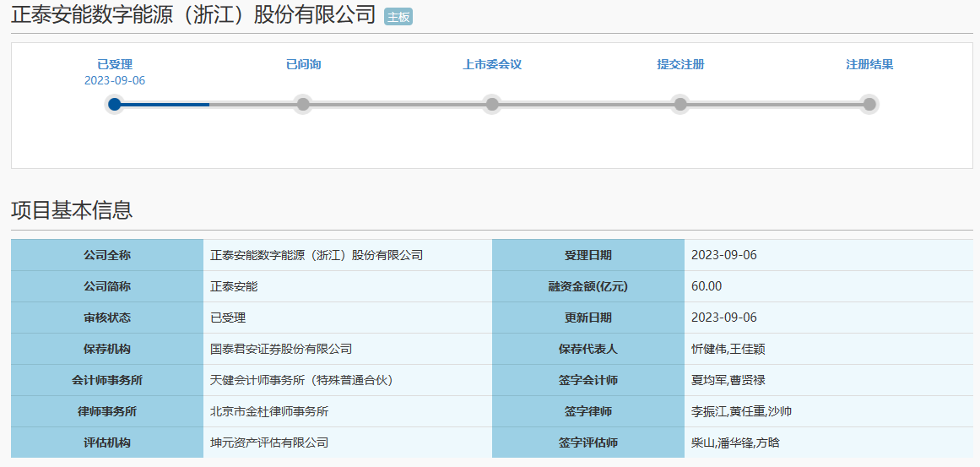The width and height of the screenshot is (980, 467).
Task: Click the timeline dot under 已问询
Action: [x=303, y=105]
